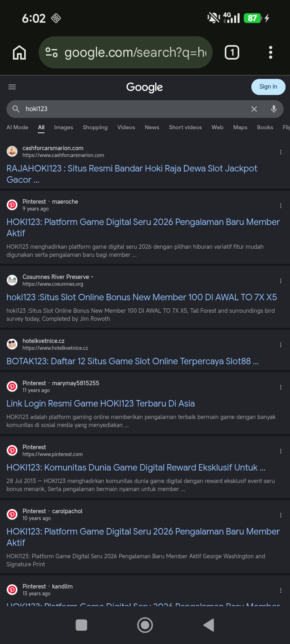Tap cashforcarsmarion.com site favicon
The image size is (290, 644).
[12, 151]
